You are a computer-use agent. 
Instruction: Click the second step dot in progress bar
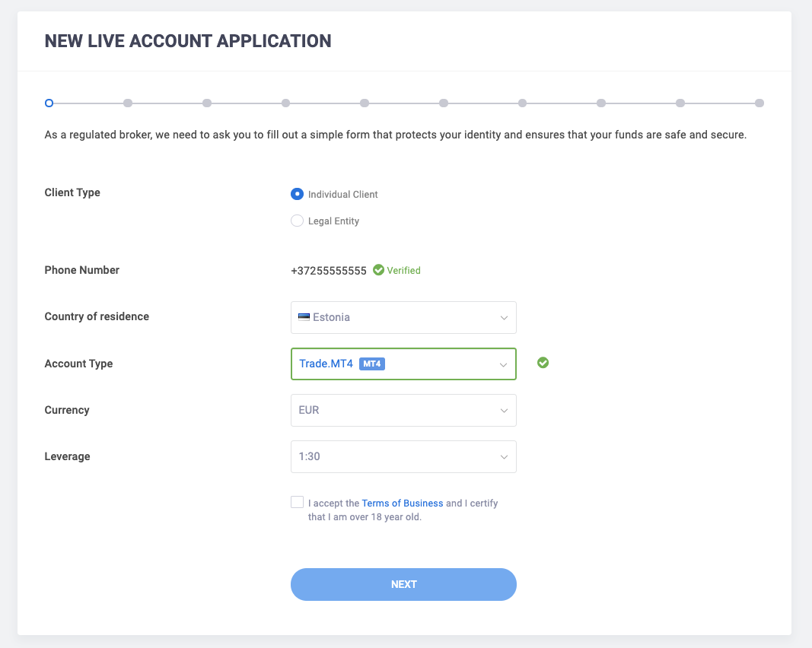(x=128, y=103)
